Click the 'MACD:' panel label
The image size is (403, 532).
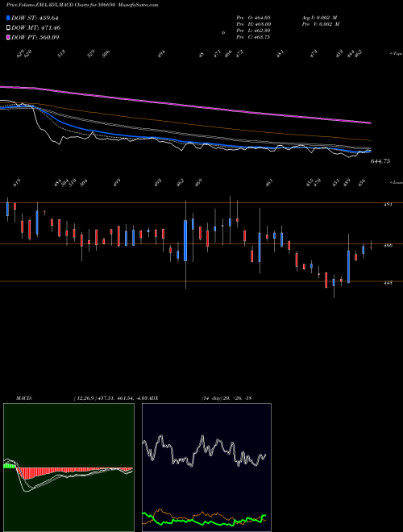23,398
